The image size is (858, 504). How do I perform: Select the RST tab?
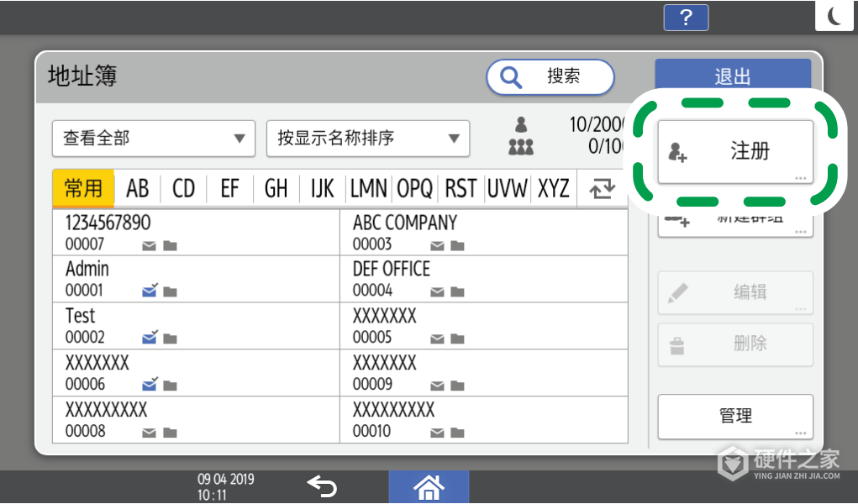pos(461,188)
